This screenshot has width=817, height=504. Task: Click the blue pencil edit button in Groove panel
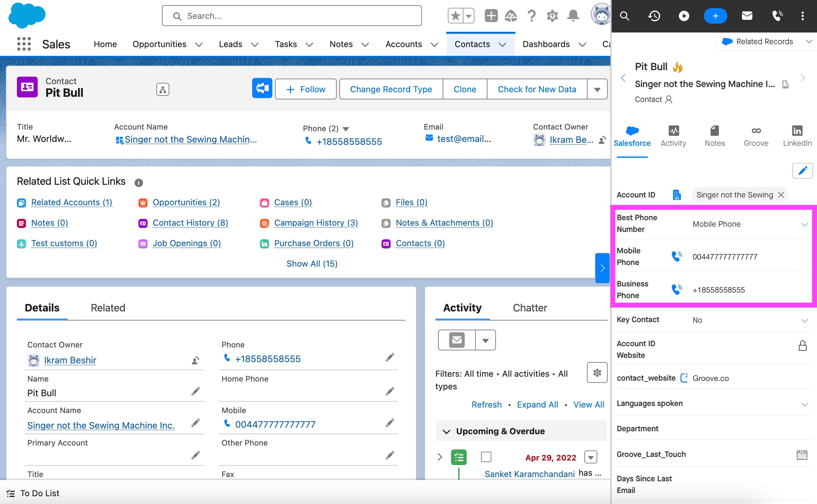point(802,171)
